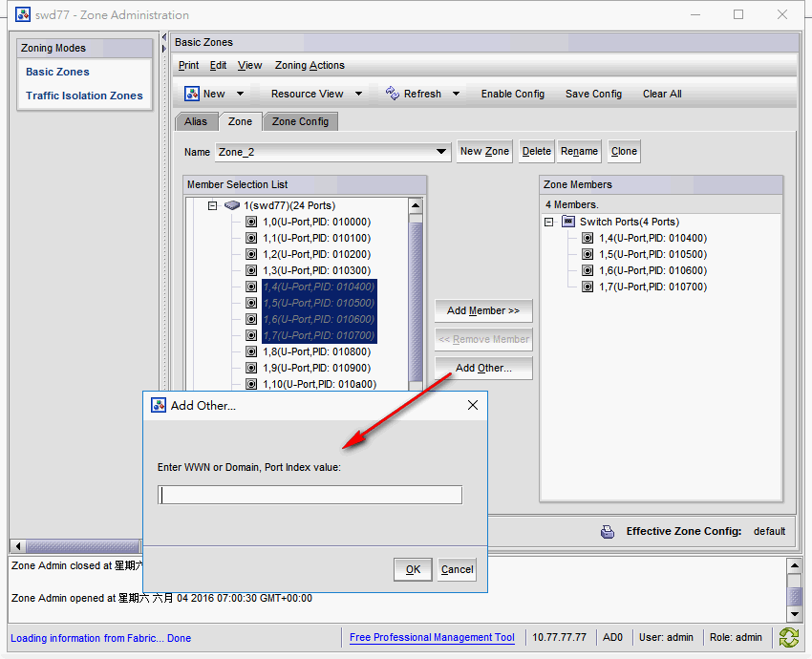Click Clear All in toolbar

click(662, 94)
